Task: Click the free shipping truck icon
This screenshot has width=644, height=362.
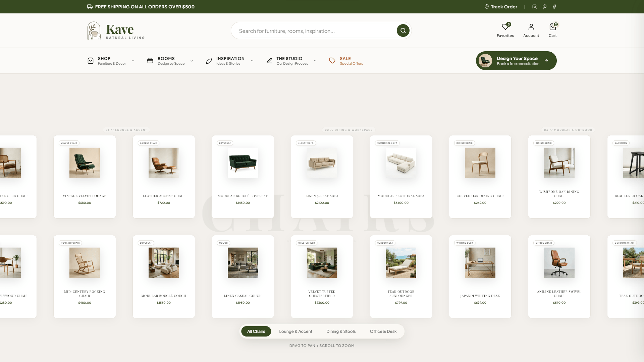Action: (90, 7)
